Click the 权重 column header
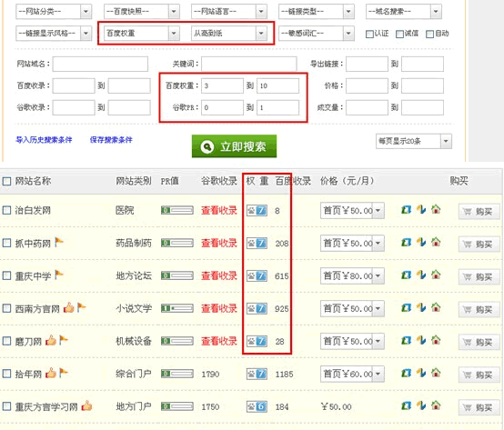This screenshot has width=504, height=430. click(257, 181)
